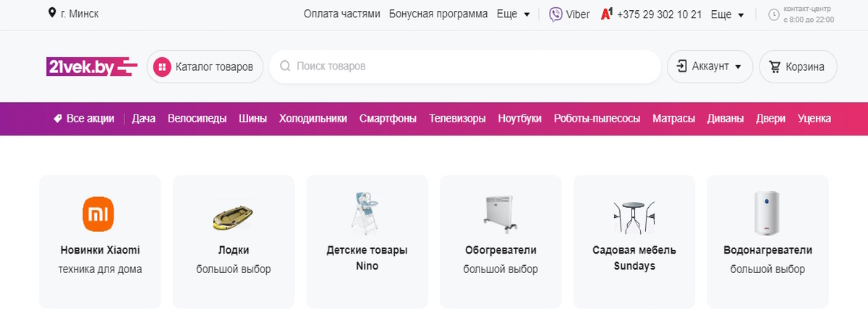Click the Xiaomi Mi logo image
The image size is (868, 326).
click(100, 213)
